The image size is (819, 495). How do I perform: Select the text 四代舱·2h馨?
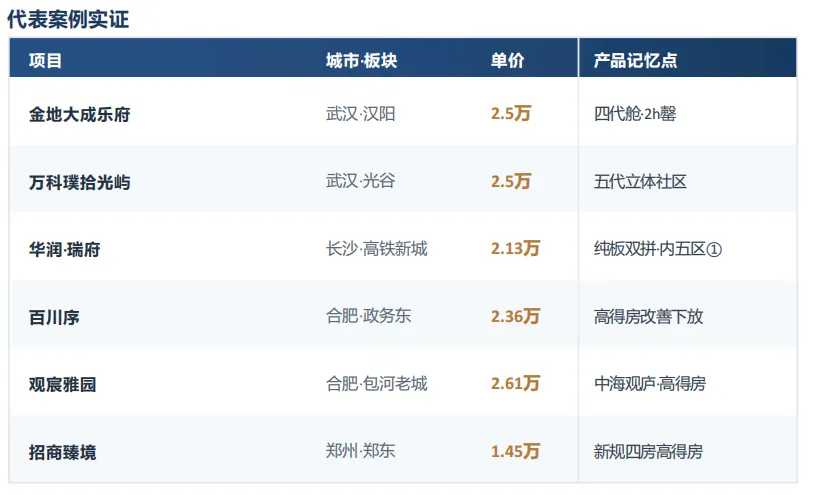click(x=635, y=113)
